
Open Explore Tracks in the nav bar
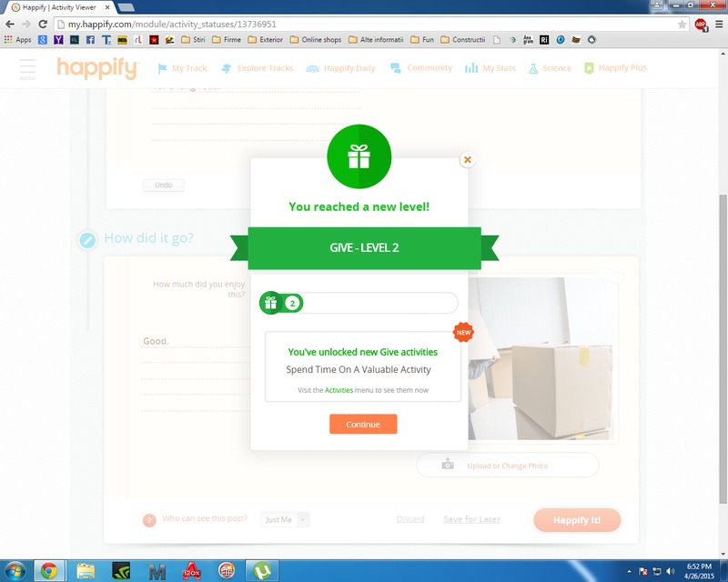[x=258, y=68]
